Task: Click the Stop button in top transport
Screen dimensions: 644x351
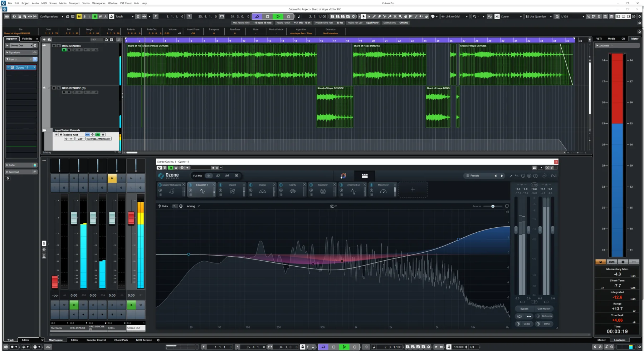Action: (268, 16)
